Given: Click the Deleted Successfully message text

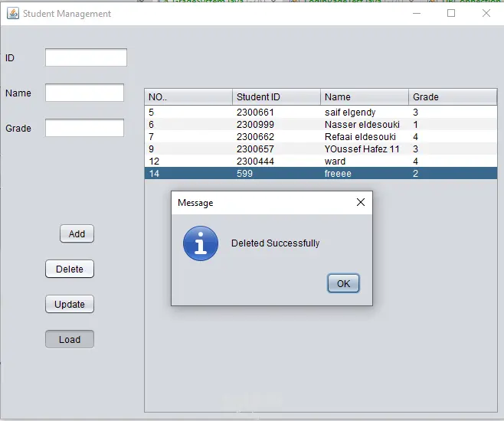Looking at the screenshot, I should [275, 243].
